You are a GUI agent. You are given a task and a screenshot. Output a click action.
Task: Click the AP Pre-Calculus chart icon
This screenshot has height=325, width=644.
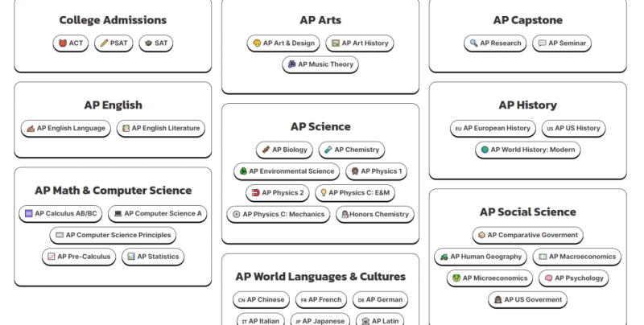[x=52, y=257]
